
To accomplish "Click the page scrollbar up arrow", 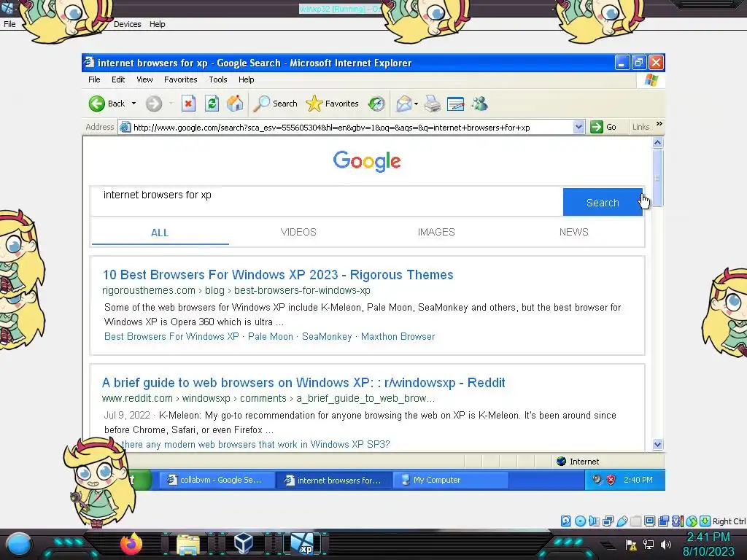I will tap(657, 142).
